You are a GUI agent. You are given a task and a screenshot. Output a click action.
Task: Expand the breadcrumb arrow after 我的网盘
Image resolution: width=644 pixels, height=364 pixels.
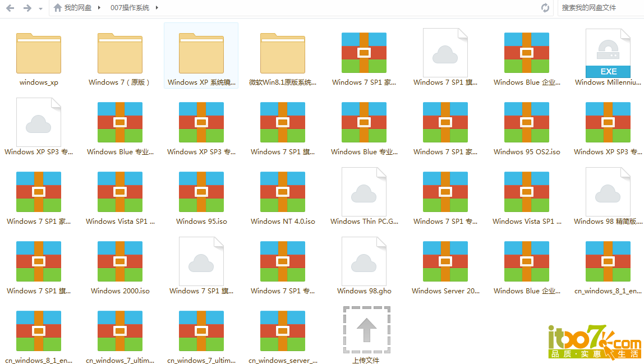[99, 8]
